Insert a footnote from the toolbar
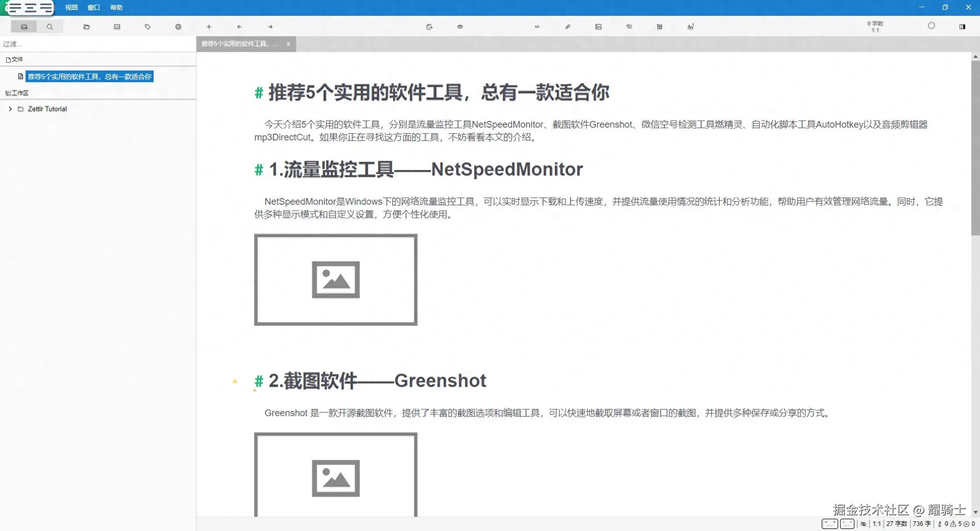Screen dimensions: 980x531 [x=690, y=27]
